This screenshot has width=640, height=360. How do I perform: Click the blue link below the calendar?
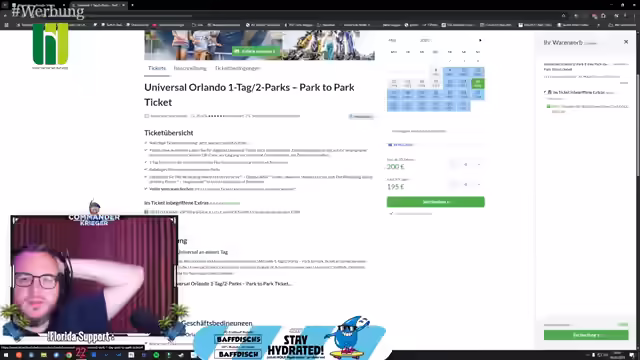point(400,144)
